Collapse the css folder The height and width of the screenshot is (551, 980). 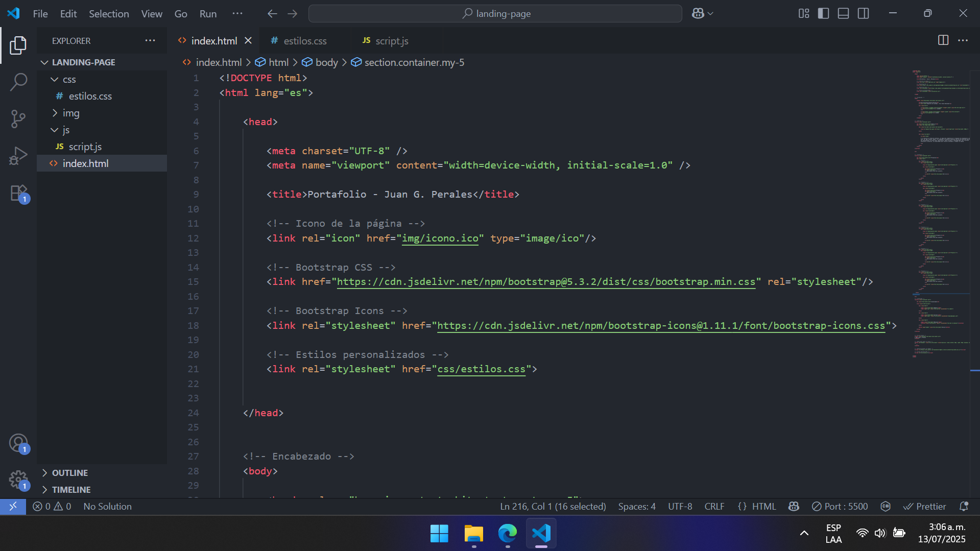tap(102, 80)
